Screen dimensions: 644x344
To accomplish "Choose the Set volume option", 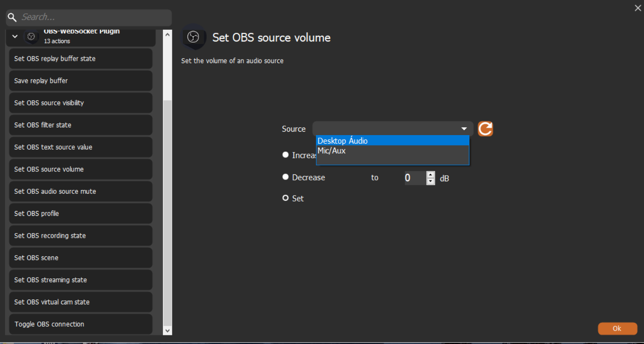I will 285,198.
